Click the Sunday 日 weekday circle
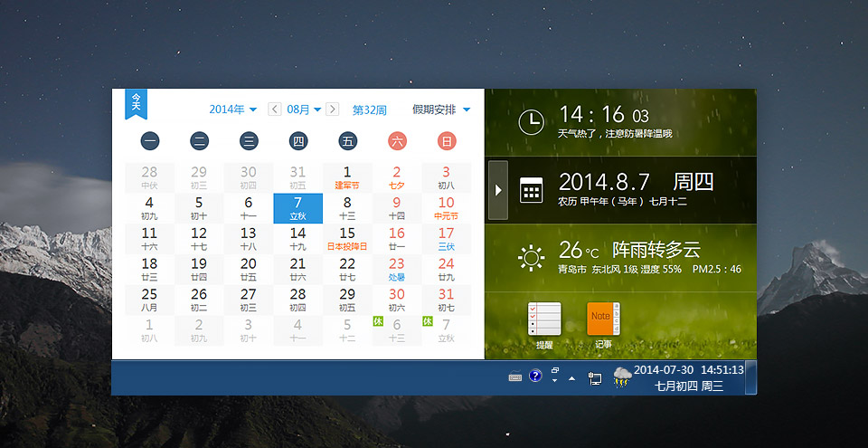 pyautogui.click(x=447, y=141)
